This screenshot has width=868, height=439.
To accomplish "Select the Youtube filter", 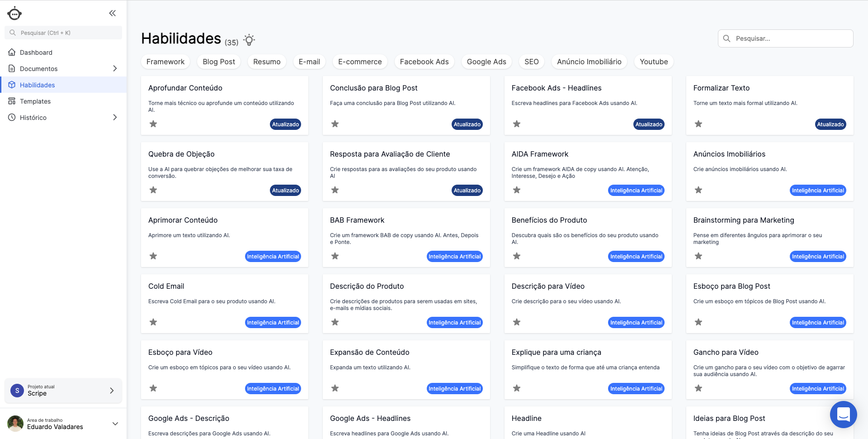I will pyautogui.click(x=653, y=62).
